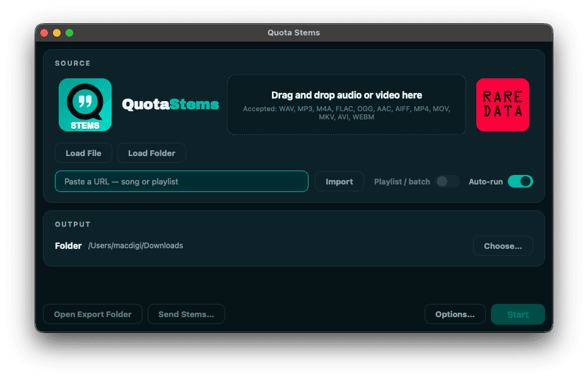This screenshot has width=588, height=379.
Task: Disable the Auto-run switch
Action: pos(520,182)
